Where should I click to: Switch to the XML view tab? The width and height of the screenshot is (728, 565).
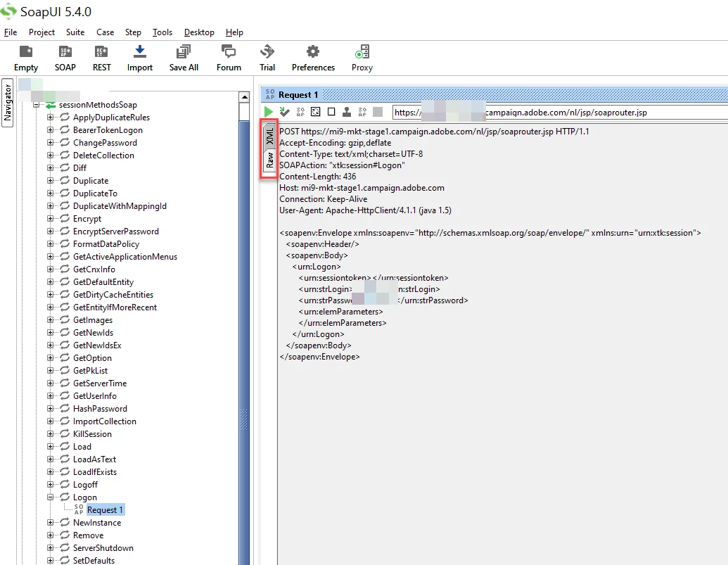click(270, 136)
